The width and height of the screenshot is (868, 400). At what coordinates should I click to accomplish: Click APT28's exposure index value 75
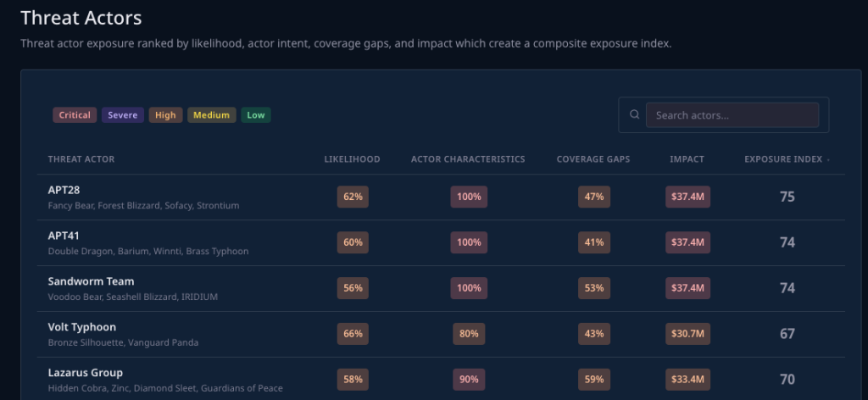[x=787, y=197]
